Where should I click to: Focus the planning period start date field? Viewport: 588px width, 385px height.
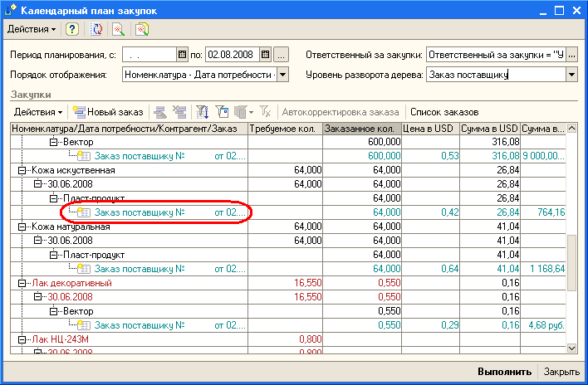point(149,55)
